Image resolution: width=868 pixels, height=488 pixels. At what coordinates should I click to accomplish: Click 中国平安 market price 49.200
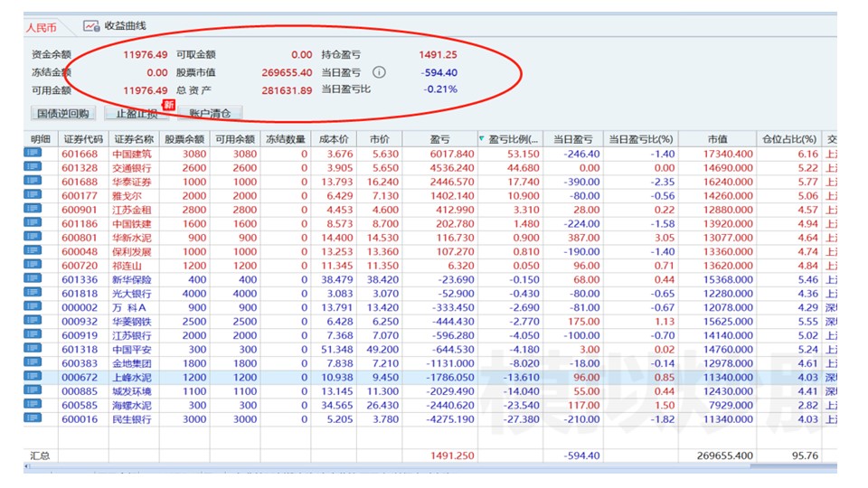coord(382,350)
